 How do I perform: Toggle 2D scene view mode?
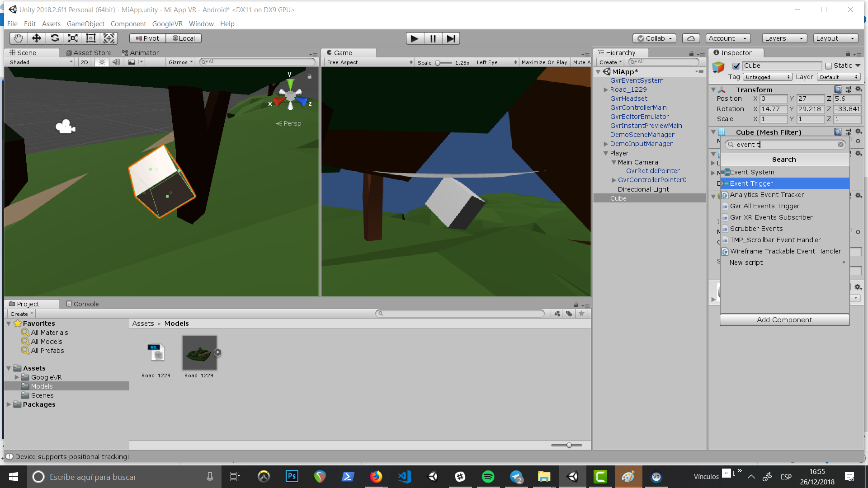85,62
